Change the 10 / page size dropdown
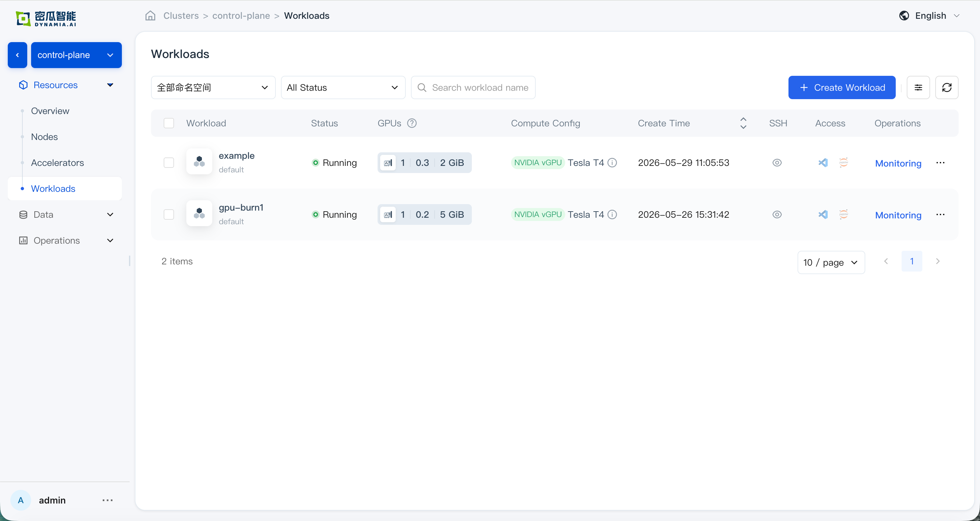 [831, 262]
